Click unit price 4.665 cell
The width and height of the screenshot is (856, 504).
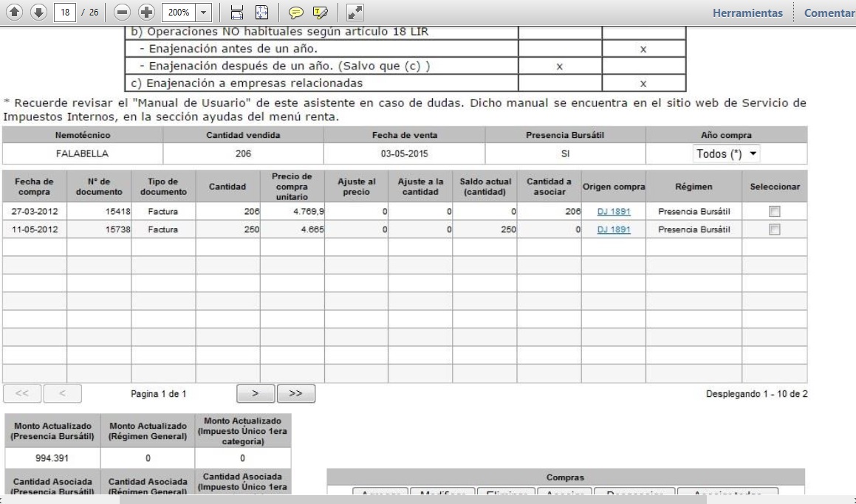[x=292, y=229]
